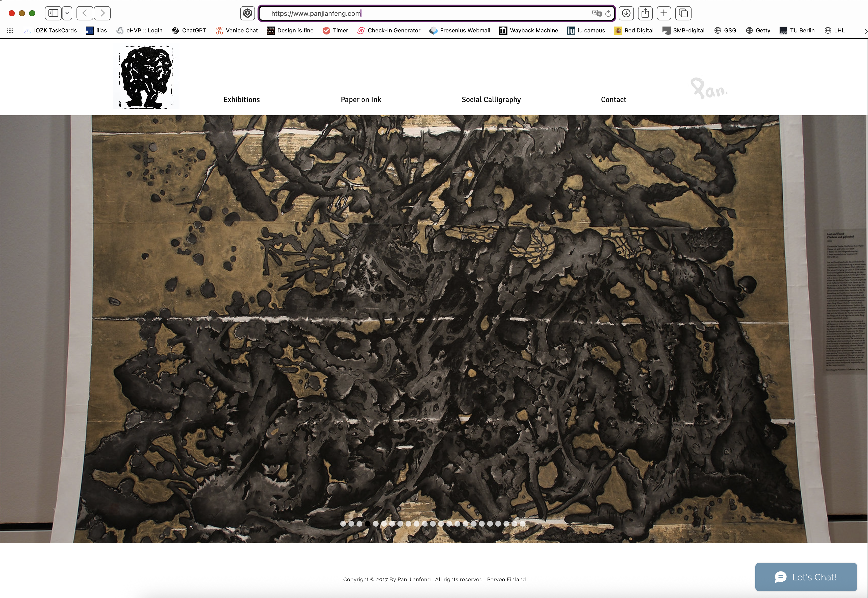Expand the sidebar options dropdown arrow

[67, 13]
